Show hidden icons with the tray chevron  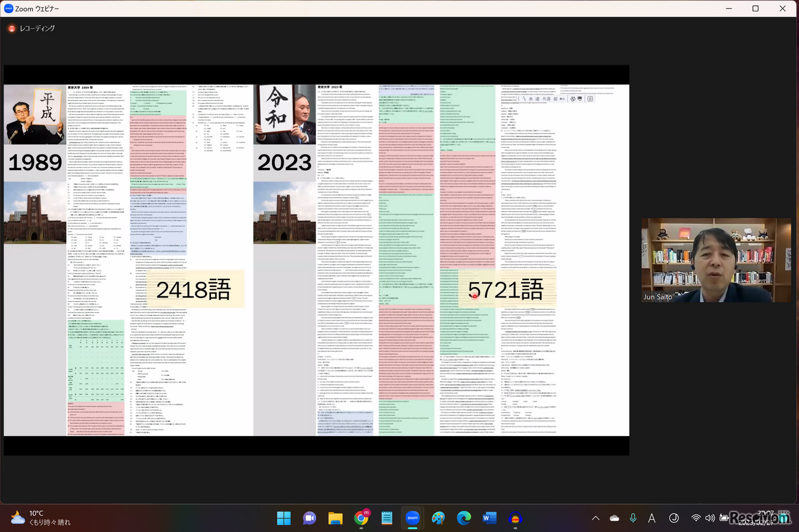coord(596,518)
